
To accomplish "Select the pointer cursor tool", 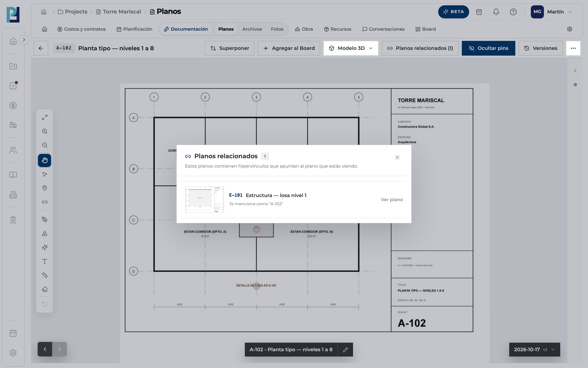I will 45,174.
